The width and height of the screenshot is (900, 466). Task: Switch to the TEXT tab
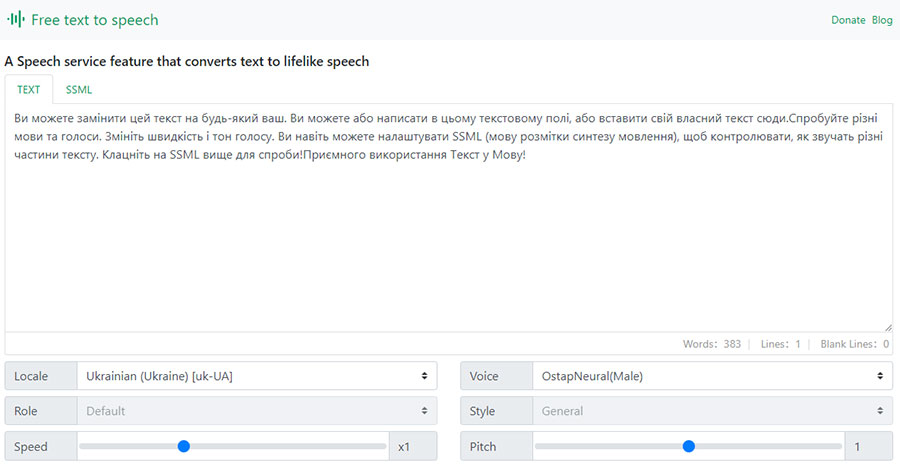click(29, 90)
